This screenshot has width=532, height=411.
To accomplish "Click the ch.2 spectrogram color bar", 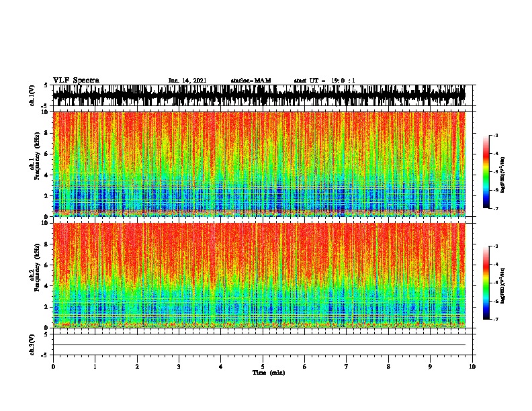I will pos(486,283).
